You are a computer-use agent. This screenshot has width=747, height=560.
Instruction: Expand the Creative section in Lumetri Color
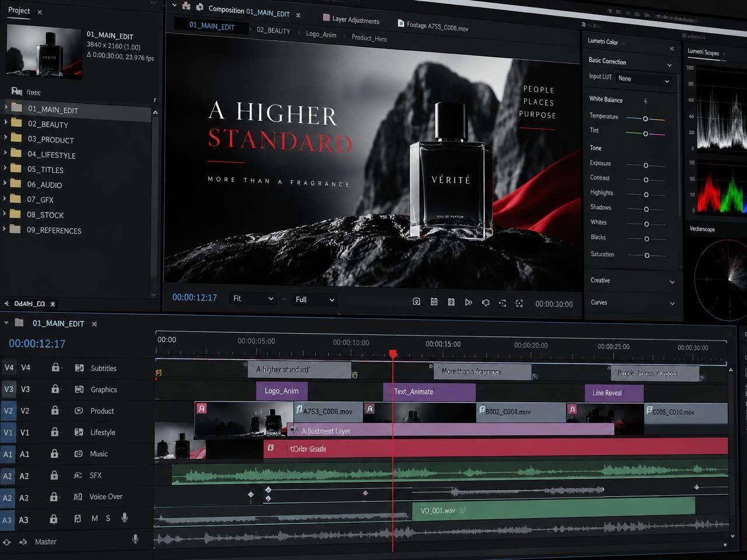(632, 281)
